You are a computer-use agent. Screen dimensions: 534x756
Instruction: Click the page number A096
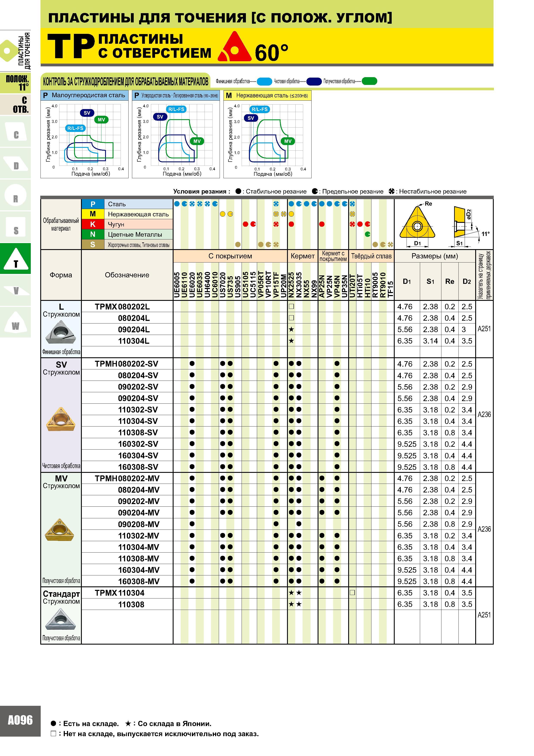coord(20,720)
